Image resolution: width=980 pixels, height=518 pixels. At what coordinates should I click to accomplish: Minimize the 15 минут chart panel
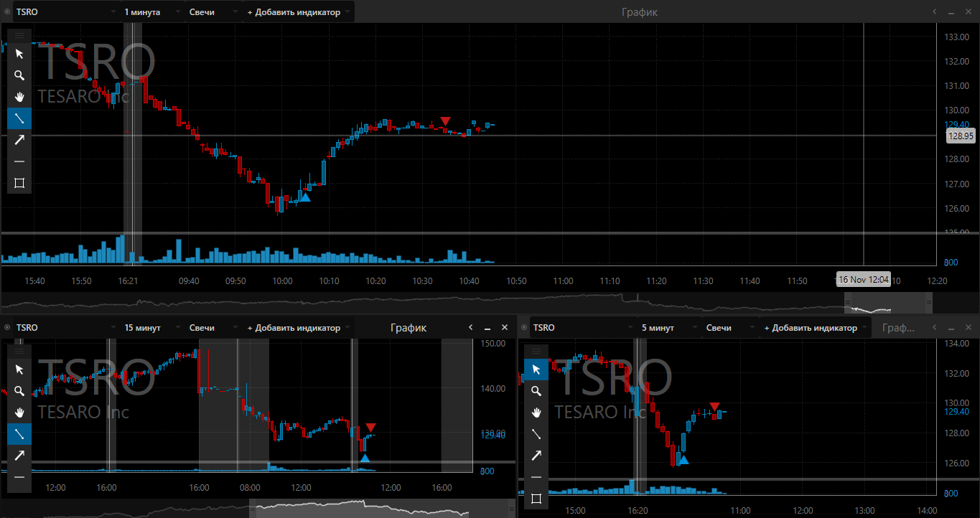coord(487,328)
